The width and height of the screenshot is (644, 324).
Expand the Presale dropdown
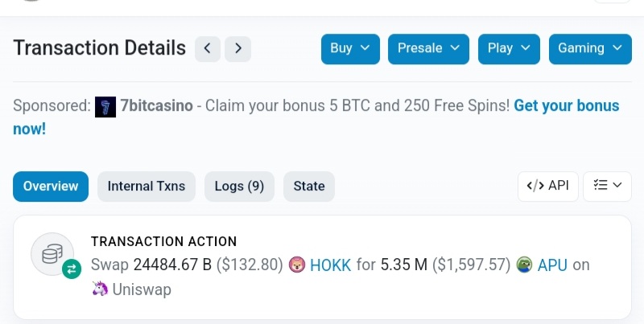tap(428, 49)
